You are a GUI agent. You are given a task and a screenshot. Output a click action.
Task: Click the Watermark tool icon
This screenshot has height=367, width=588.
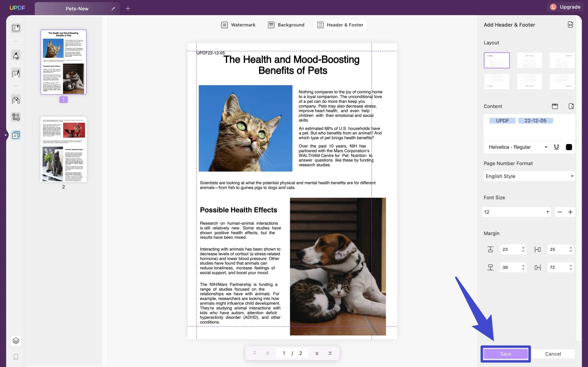[224, 25]
